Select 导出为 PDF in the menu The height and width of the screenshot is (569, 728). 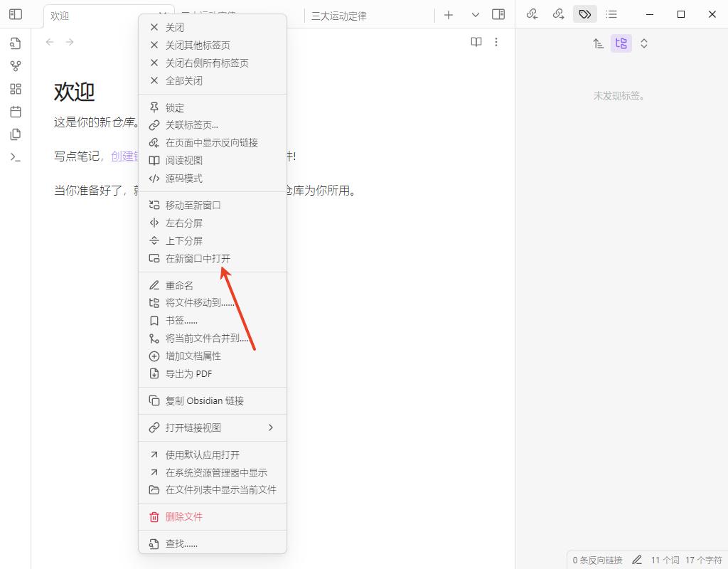pyautogui.click(x=188, y=374)
